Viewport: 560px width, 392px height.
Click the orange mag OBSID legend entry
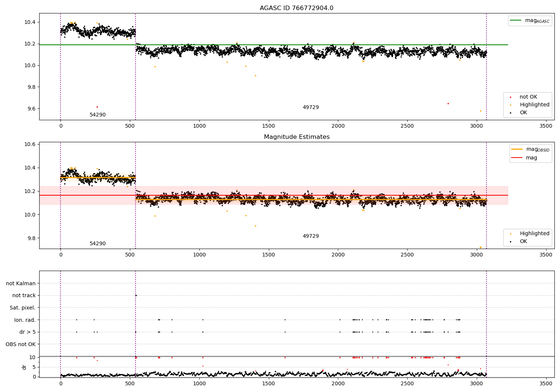pos(531,149)
